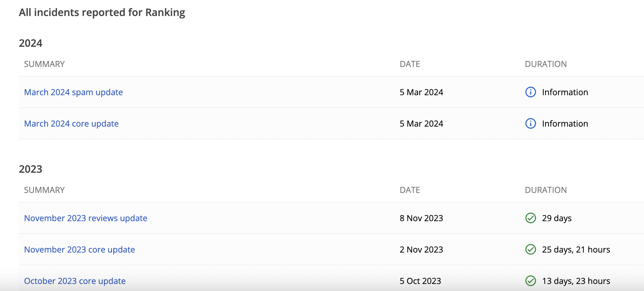The width and height of the screenshot is (644, 291).
Task: Click info icon for March 2024 core update
Action: click(x=530, y=123)
